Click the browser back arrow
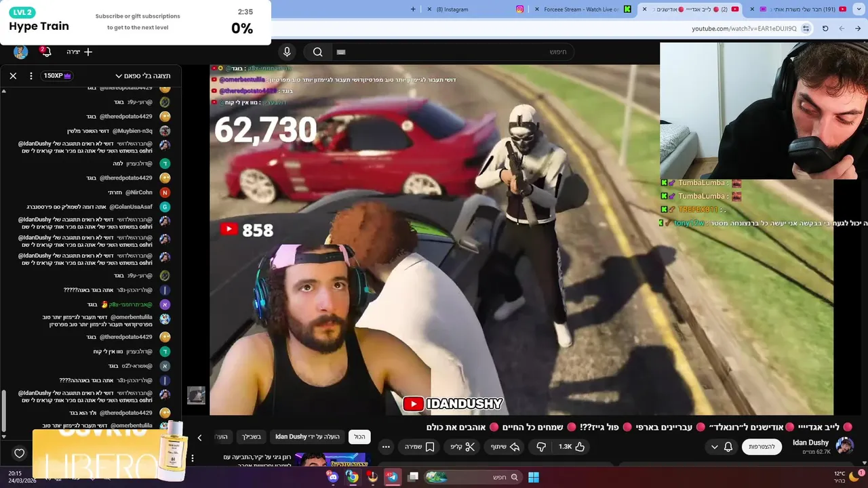Image resolution: width=868 pixels, height=488 pixels. (x=858, y=28)
